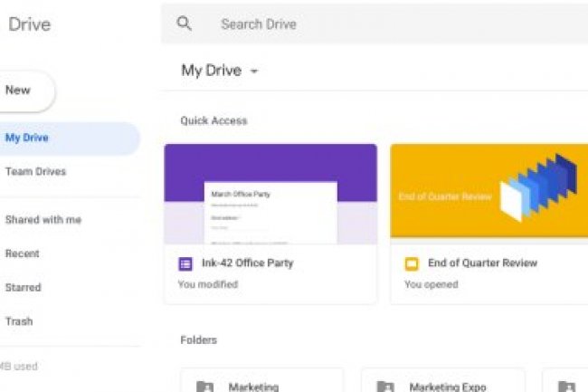588x392 pixels.
Task: Select My Drive in sidebar
Action: [70, 138]
